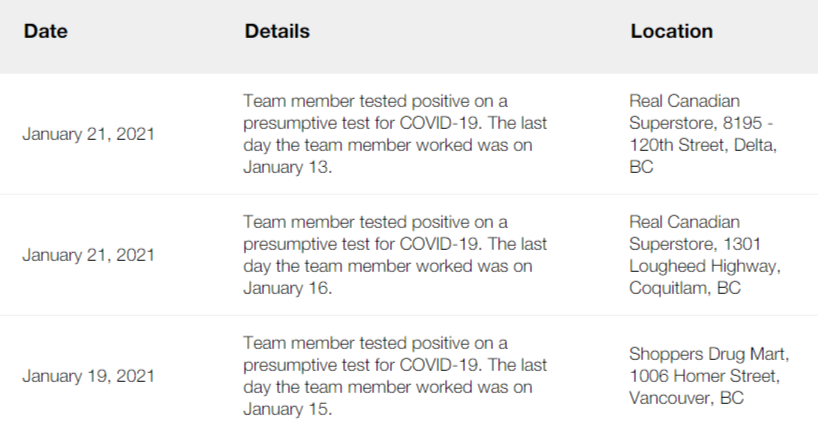Click the Location column header
This screenshot has width=818, height=422.
tap(671, 31)
